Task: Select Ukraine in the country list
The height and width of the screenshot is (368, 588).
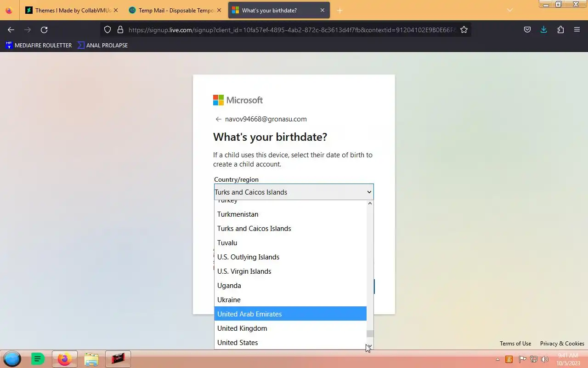Action: pyautogui.click(x=290, y=300)
